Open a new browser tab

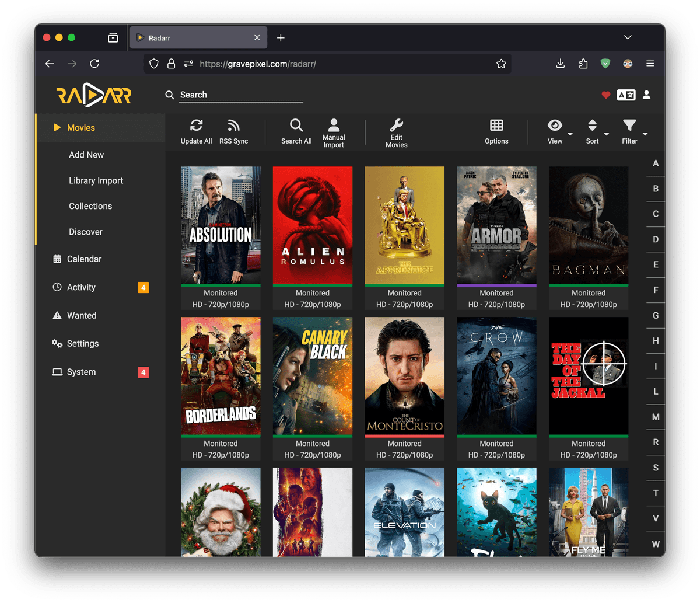pyautogui.click(x=281, y=37)
